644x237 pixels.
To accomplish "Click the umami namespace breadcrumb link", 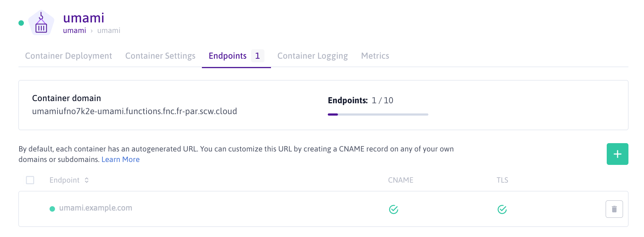I will tap(75, 31).
